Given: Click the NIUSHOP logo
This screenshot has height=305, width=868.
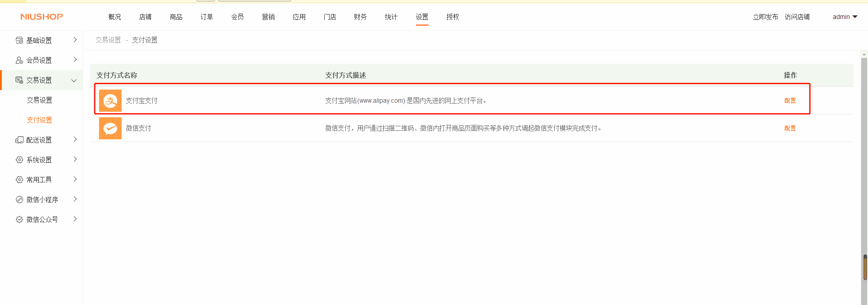Looking at the screenshot, I should coord(42,17).
